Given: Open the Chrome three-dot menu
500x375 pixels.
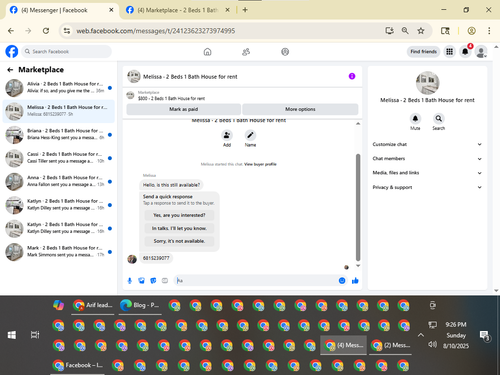Looking at the screenshot, I should point(489,31).
